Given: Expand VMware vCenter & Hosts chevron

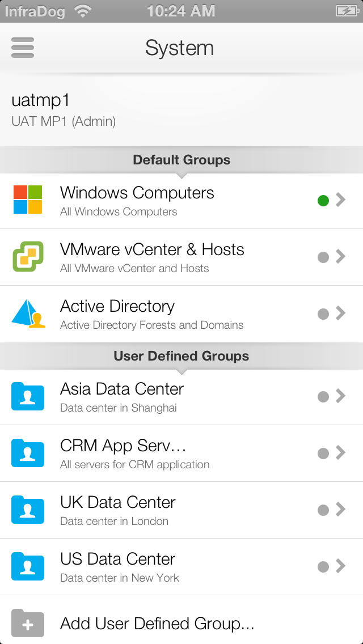Looking at the screenshot, I should pyautogui.click(x=340, y=257).
